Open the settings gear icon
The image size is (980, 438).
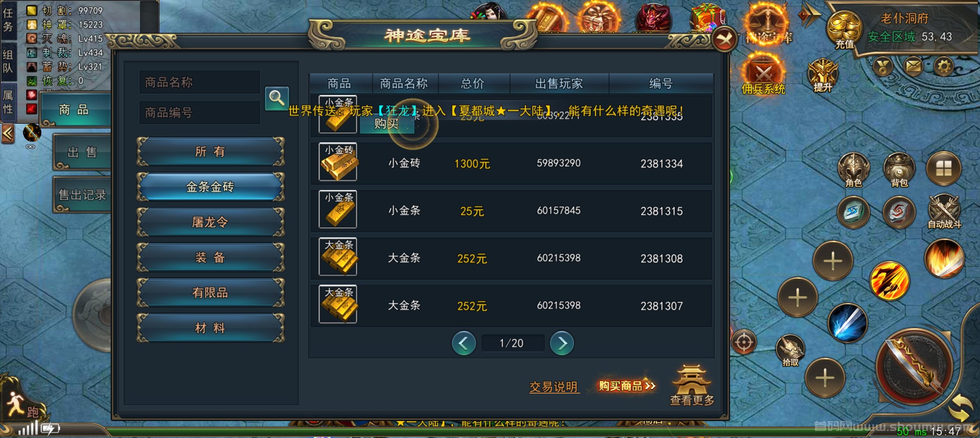click(944, 66)
